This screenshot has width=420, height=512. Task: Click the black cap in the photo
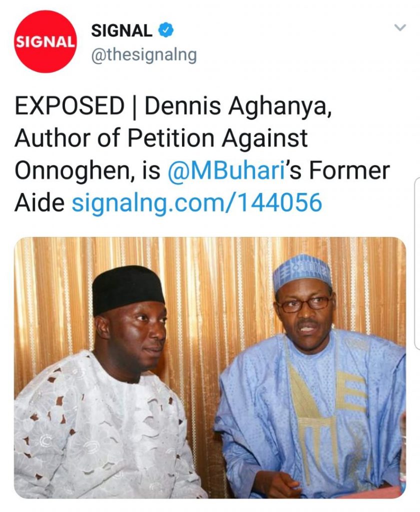tap(128, 289)
